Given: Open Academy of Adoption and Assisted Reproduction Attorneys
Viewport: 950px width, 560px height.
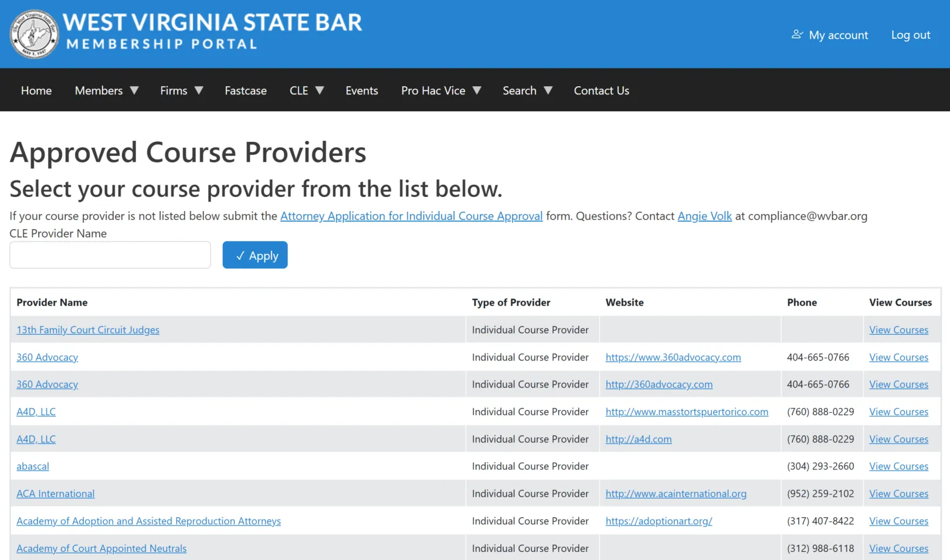Looking at the screenshot, I should [x=148, y=521].
